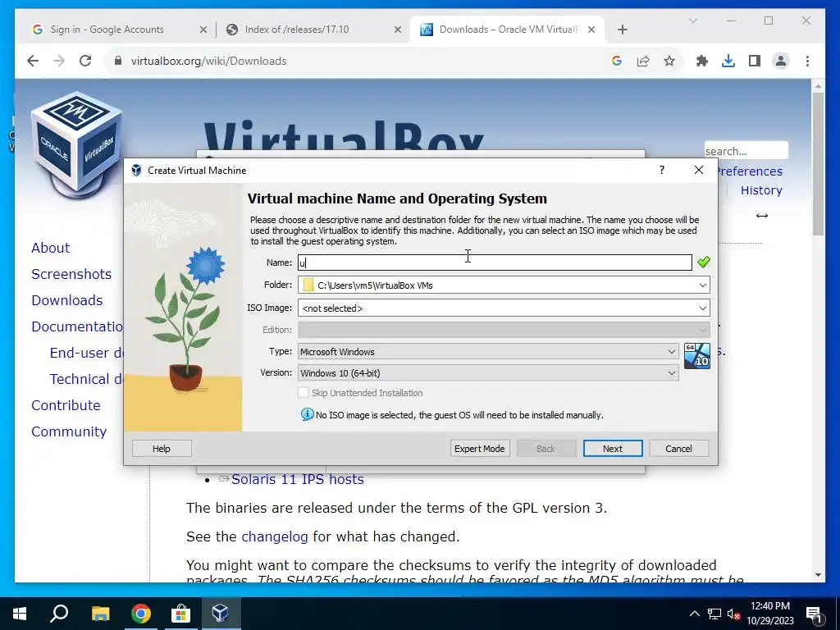Reload the page with refresh icon
The height and width of the screenshot is (630, 840).
[85, 61]
